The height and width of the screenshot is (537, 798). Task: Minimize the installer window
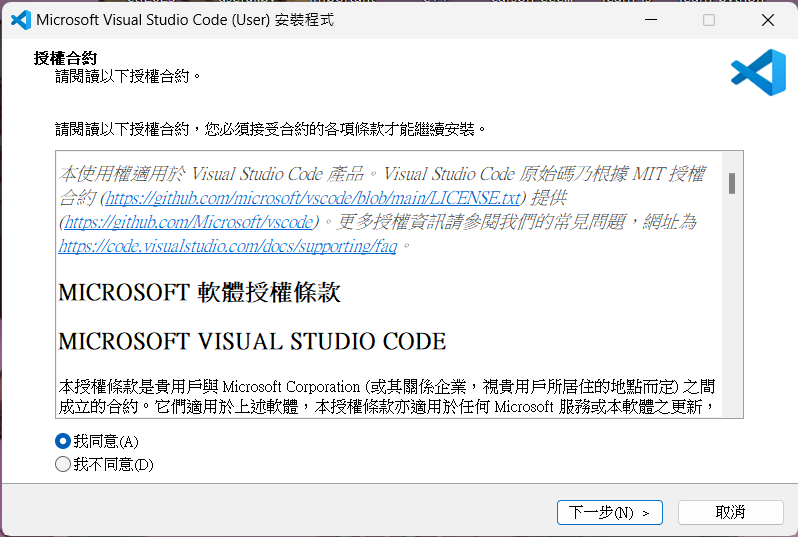(651, 20)
